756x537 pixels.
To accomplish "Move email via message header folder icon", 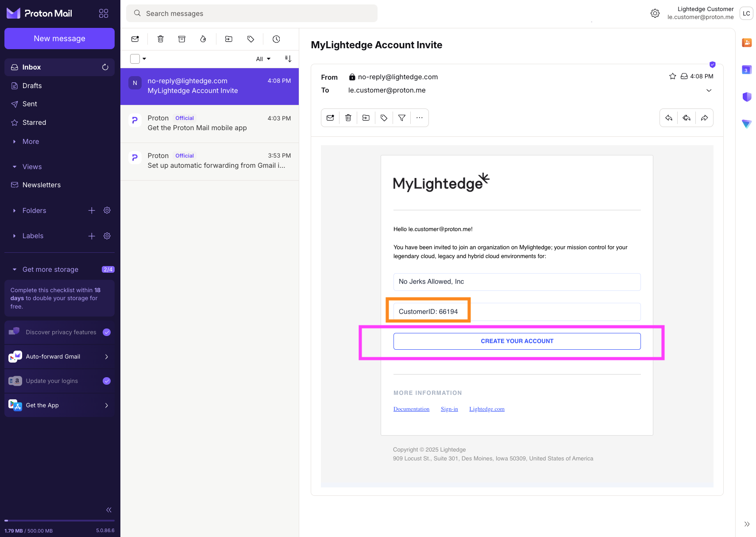I will (x=366, y=118).
